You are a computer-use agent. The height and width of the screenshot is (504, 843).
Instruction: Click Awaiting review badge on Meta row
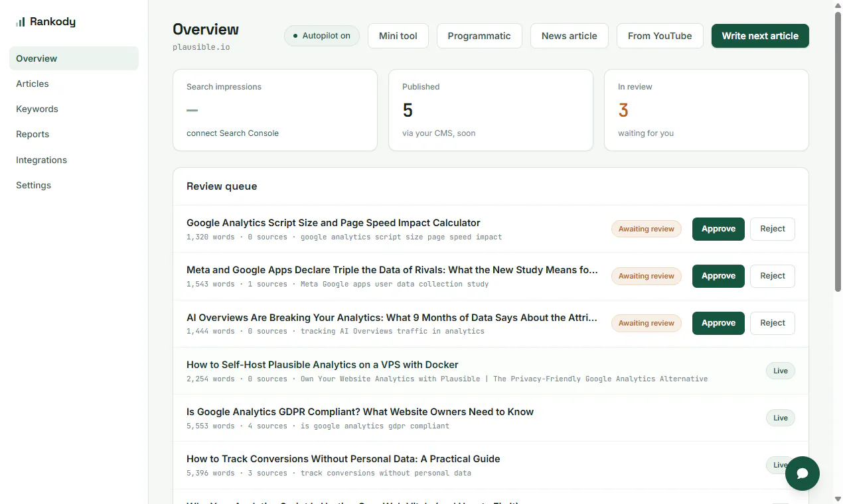[x=647, y=276]
